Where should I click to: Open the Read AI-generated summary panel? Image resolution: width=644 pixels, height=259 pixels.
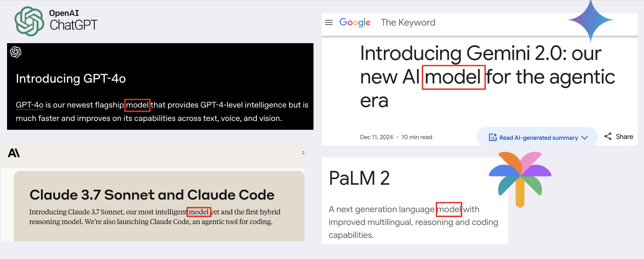click(x=538, y=137)
